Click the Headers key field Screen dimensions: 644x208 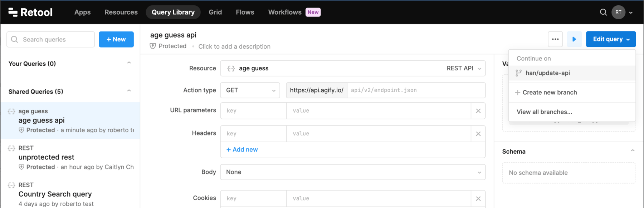[x=253, y=134]
